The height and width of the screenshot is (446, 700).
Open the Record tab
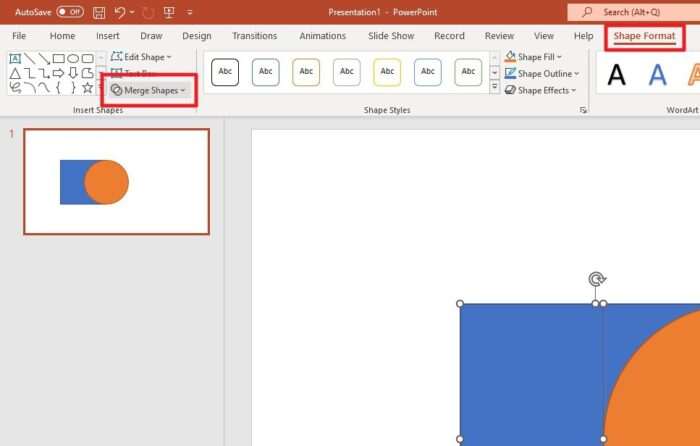click(x=449, y=36)
